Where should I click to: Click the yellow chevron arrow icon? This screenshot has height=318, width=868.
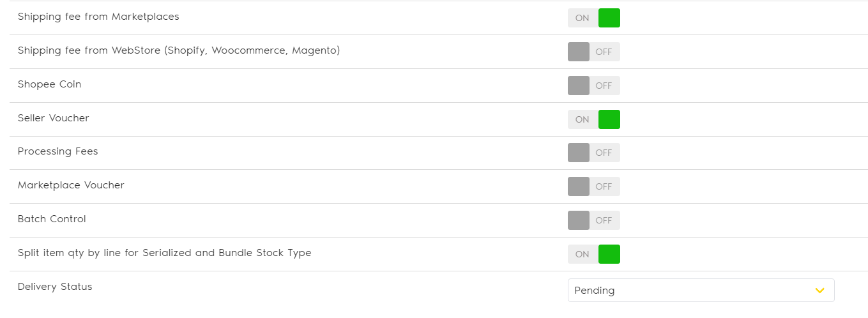[x=820, y=291]
